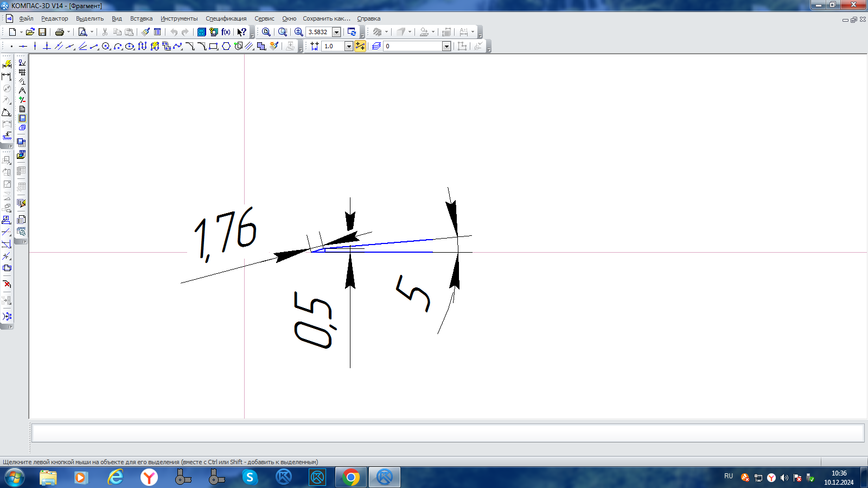The image size is (868, 488).
Task: Open the Спецификация menu
Action: click(226, 18)
